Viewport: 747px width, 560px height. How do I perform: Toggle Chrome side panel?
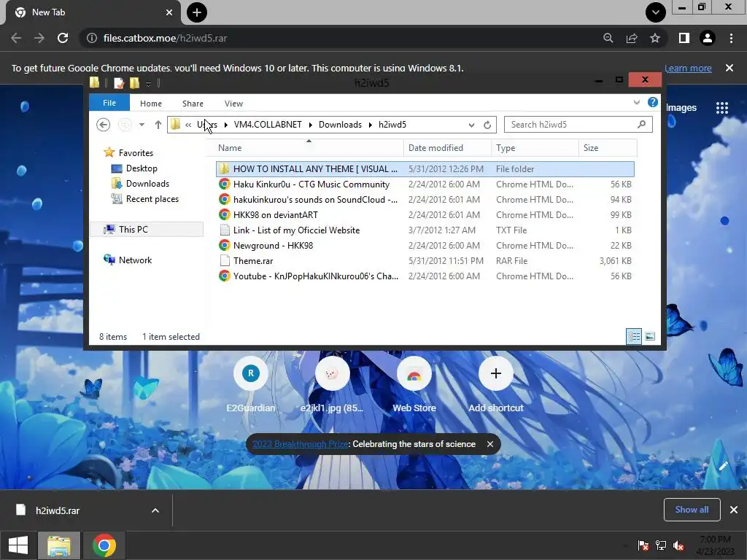[x=684, y=38]
